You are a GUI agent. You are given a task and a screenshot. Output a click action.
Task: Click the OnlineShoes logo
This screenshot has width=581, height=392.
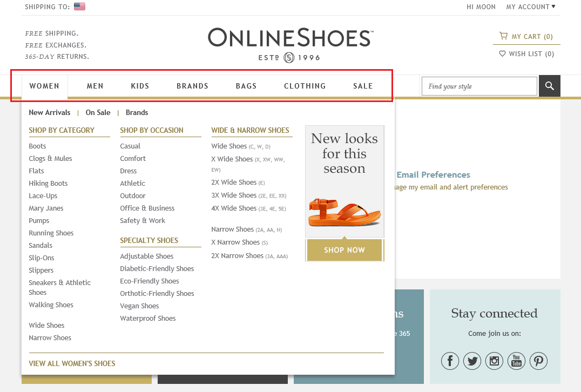point(290,44)
